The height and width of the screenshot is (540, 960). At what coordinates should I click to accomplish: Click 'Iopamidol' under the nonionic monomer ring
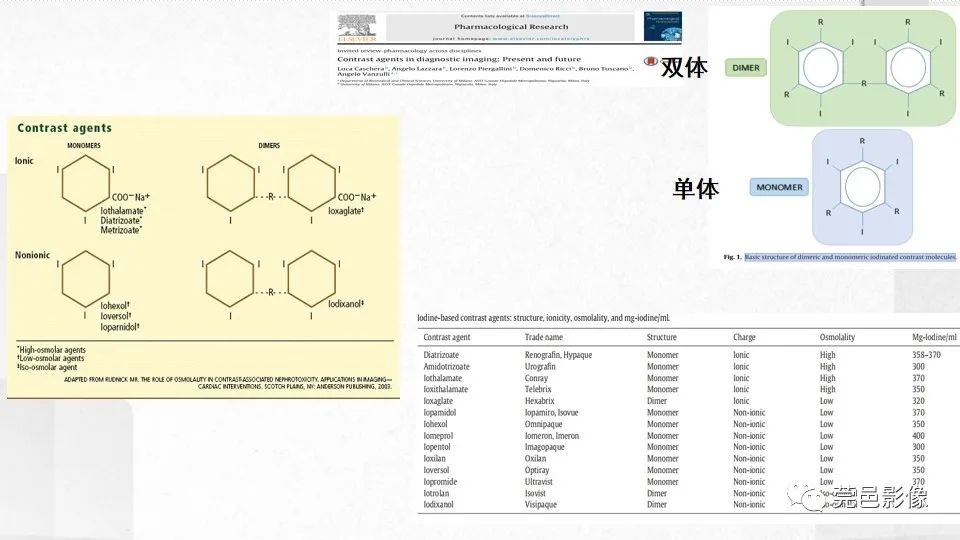pyautogui.click(x=120, y=327)
